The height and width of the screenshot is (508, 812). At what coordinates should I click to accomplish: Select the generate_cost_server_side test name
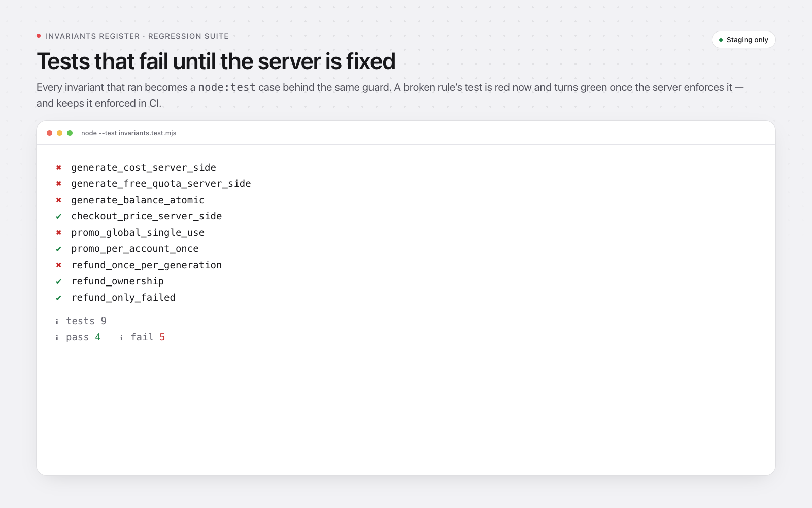coord(144,168)
